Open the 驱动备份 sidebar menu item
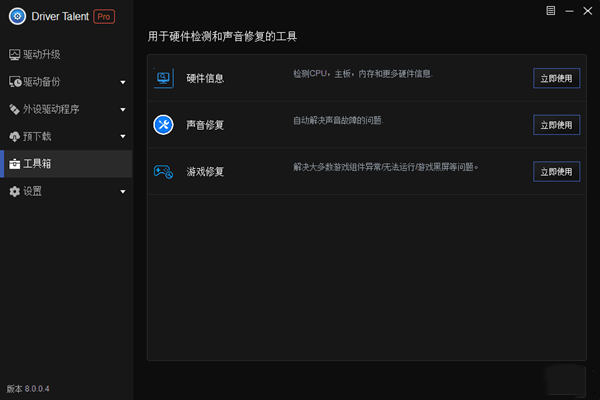The image size is (600, 400). [66, 82]
